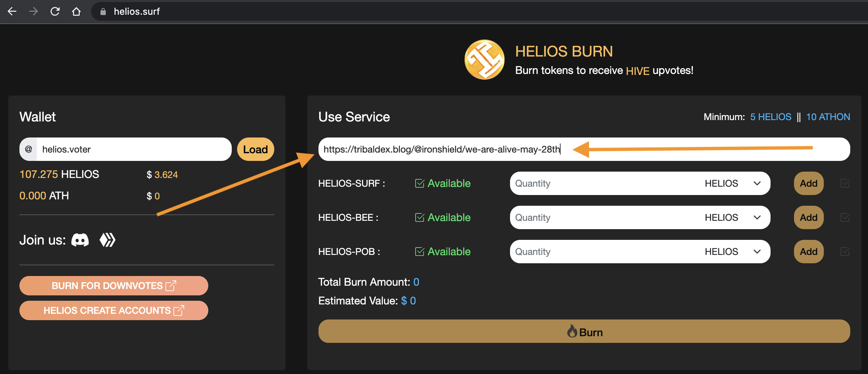Viewport: 868px width, 374px height.
Task: Add quantity for HELIOS-BEE
Action: (808, 217)
